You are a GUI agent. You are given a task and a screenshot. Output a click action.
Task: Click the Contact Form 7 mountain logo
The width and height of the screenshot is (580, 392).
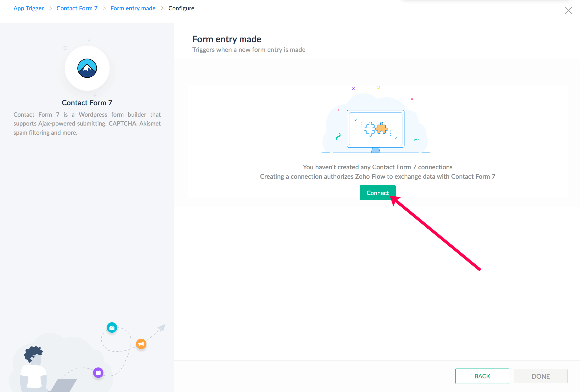click(87, 68)
